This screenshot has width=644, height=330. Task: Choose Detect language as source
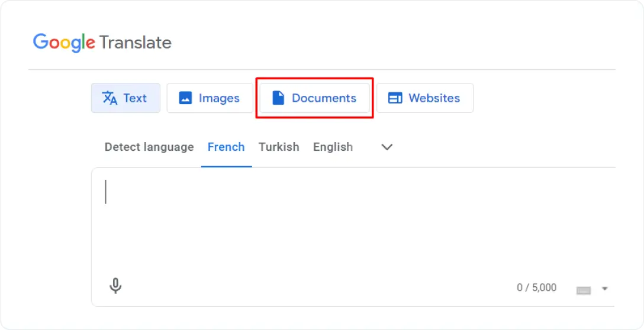point(149,147)
